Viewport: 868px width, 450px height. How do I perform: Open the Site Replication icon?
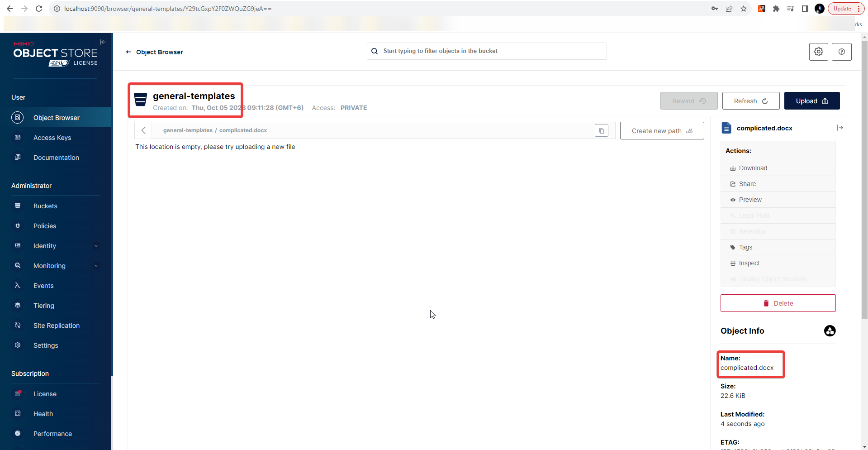(x=17, y=325)
